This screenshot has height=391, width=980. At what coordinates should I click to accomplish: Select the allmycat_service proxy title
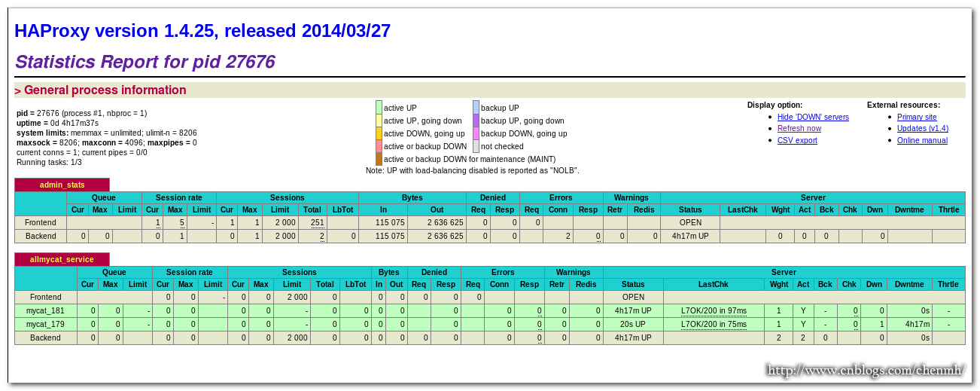pos(62,259)
